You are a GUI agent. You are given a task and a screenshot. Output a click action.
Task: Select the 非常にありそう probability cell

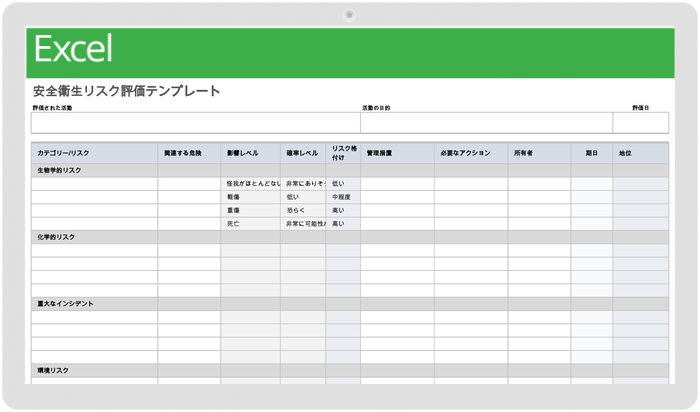pyautogui.click(x=303, y=184)
